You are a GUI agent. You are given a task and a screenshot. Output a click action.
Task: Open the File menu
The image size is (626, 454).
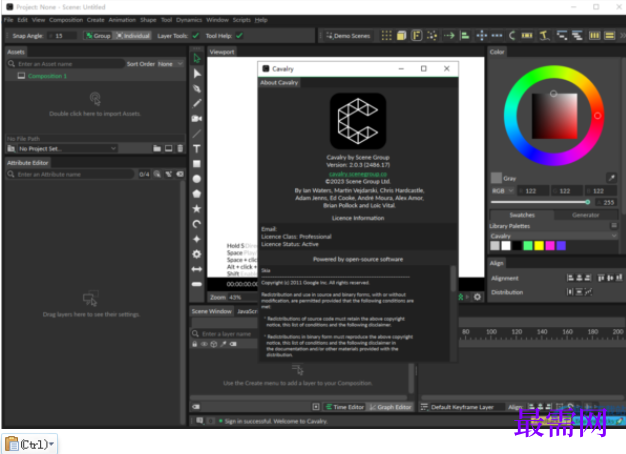pos(8,20)
